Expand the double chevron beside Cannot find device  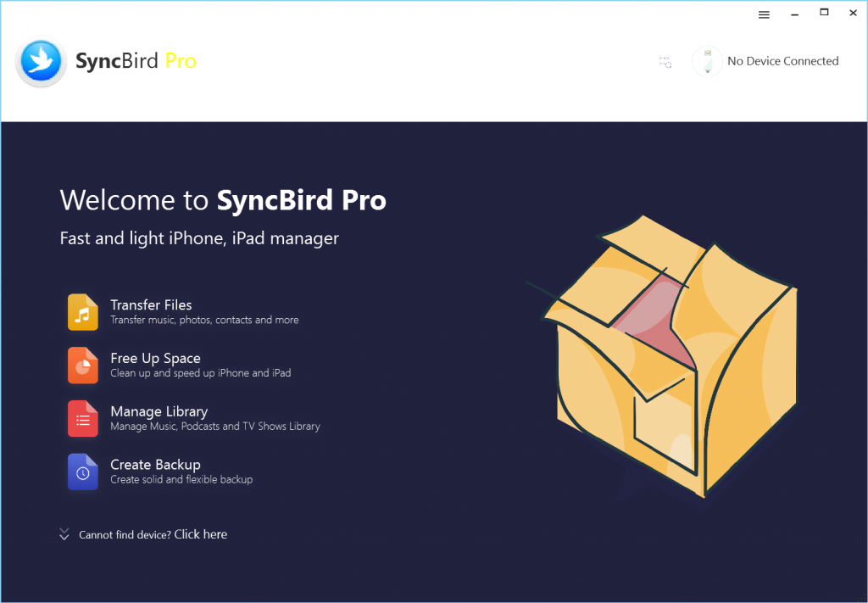click(x=64, y=534)
